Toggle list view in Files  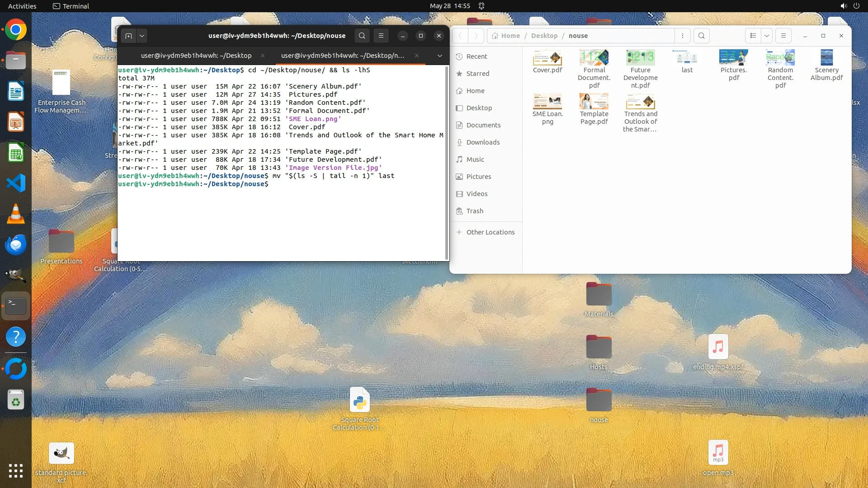tap(753, 36)
